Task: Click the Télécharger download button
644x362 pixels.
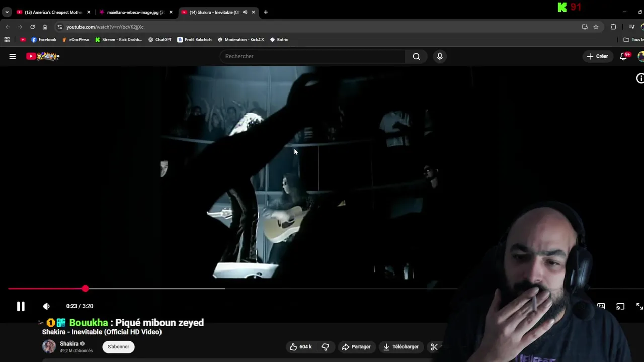Action: 401,347
